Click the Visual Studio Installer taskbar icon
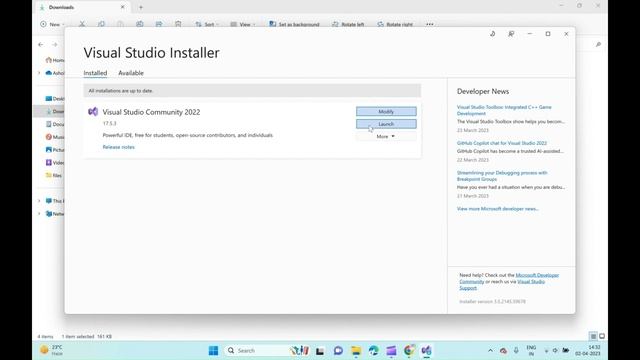Viewport: 640px width, 360px height. (x=427, y=351)
